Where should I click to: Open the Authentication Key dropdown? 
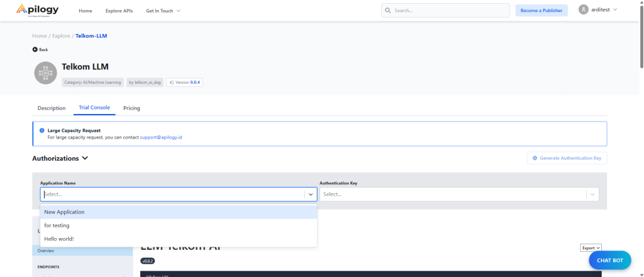click(x=459, y=195)
